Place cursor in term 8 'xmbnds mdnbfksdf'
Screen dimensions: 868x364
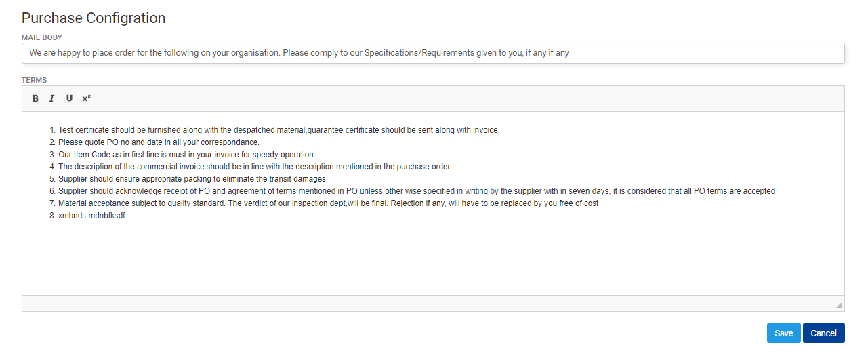(x=92, y=216)
